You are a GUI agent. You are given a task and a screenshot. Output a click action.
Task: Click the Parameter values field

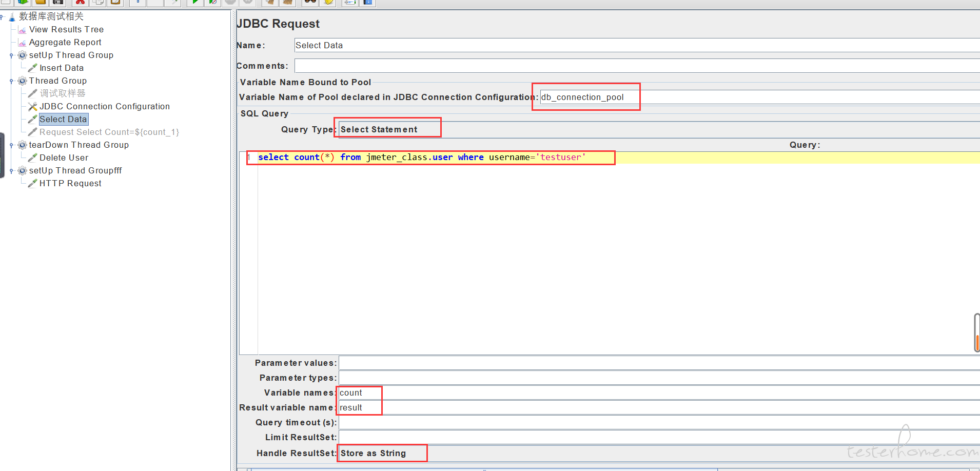[659, 363]
